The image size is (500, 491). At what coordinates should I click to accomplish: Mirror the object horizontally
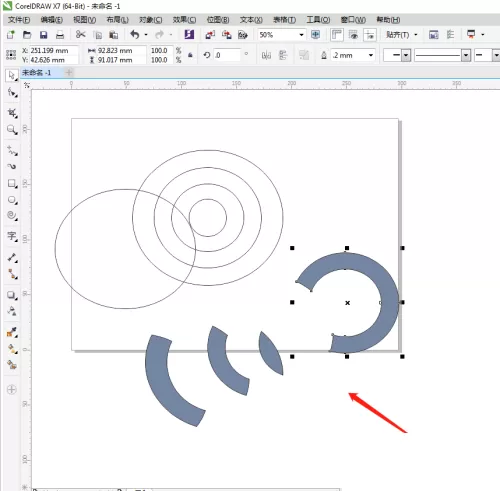[266, 55]
